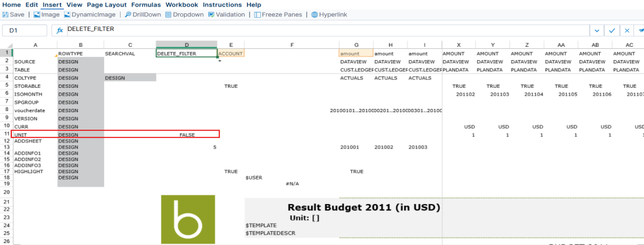Select column header C
Screen dimensions: 644x245
point(130,45)
